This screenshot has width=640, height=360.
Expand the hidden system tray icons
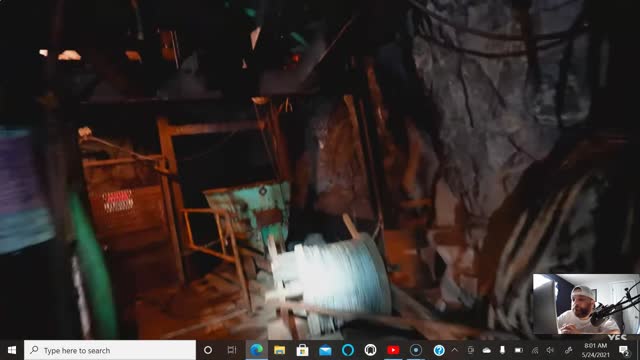pos(455,350)
